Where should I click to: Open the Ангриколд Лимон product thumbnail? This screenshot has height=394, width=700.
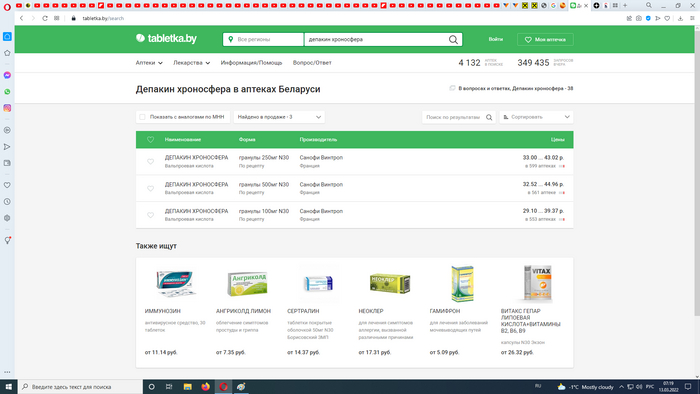[x=247, y=283]
